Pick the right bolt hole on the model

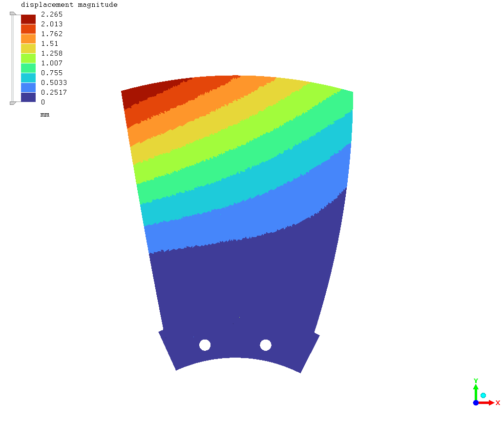(x=266, y=345)
